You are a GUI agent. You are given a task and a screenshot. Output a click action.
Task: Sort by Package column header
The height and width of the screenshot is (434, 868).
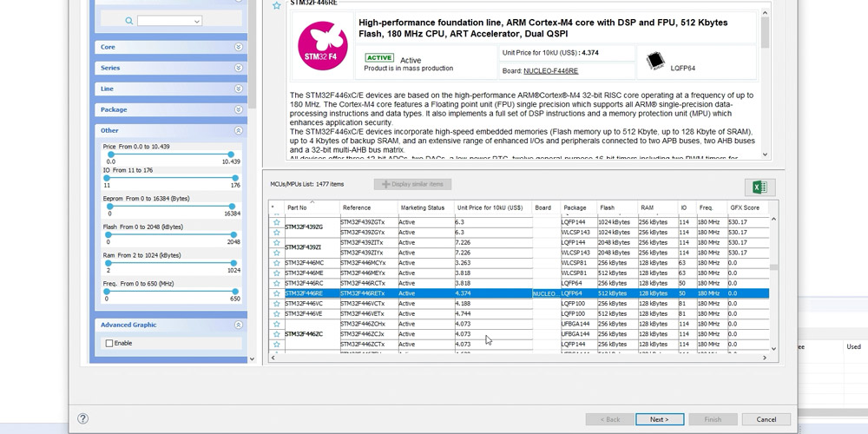[x=578, y=207]
